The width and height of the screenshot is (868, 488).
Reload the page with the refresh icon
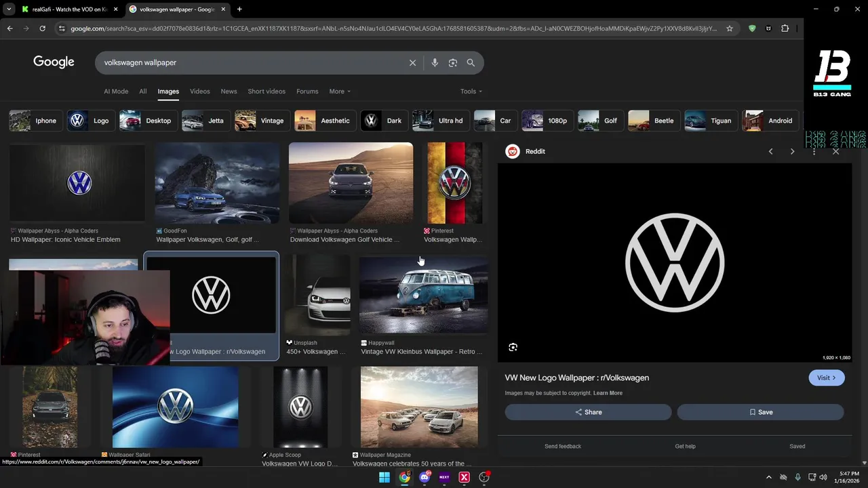pyautogui.click(x=42, y=28)
